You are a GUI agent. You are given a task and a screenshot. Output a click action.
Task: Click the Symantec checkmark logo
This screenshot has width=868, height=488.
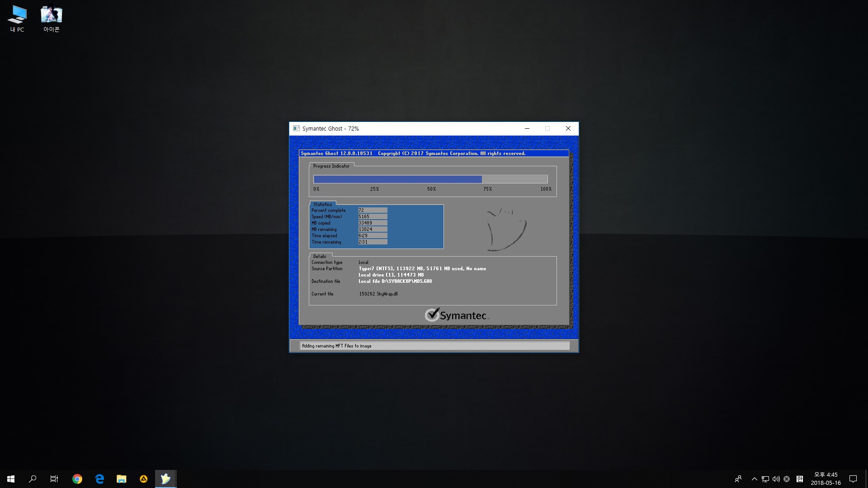pyautogui.click(x=457, y=314)
